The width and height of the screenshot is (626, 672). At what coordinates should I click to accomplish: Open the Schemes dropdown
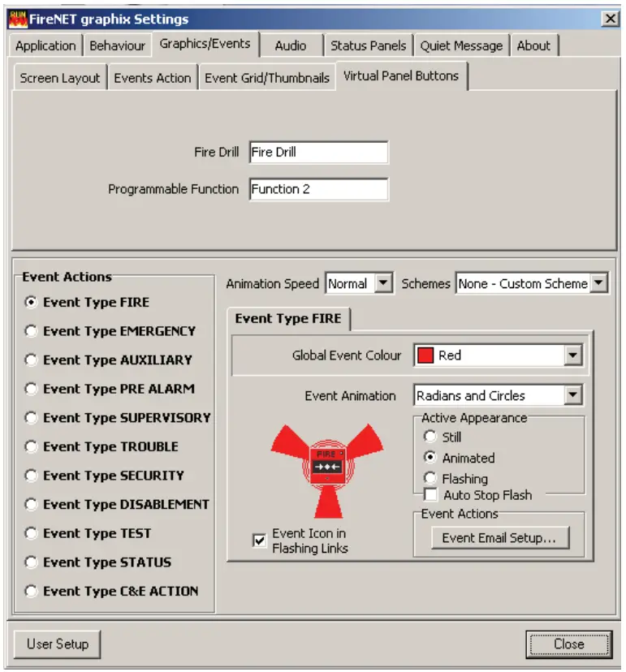click(x=598, y=283)
